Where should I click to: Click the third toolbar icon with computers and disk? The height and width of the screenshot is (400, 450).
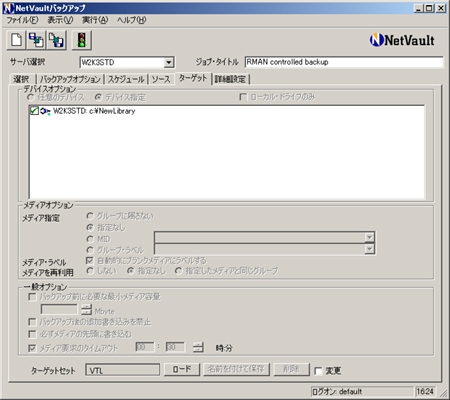coord(56,40)
